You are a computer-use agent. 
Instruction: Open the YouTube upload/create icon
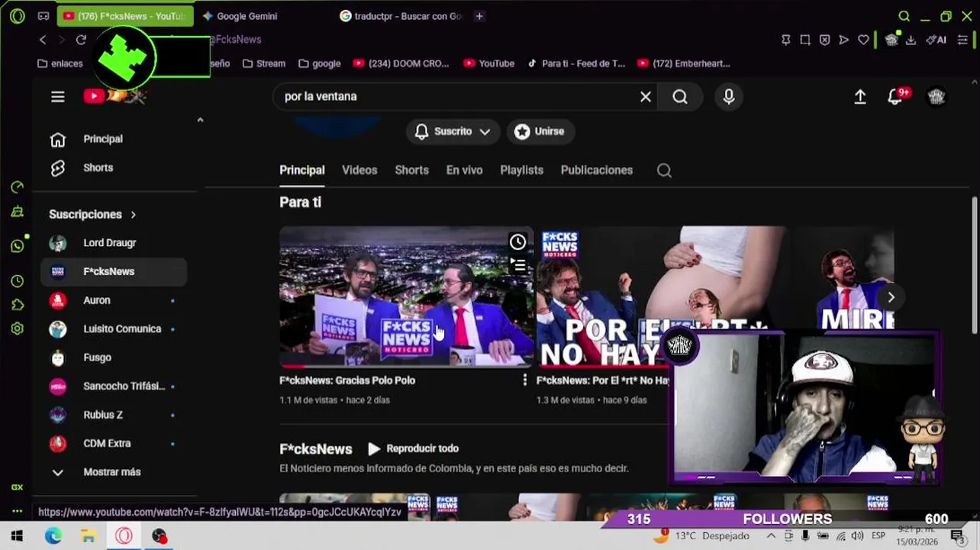pyautogui.click(x=860, y=97)
